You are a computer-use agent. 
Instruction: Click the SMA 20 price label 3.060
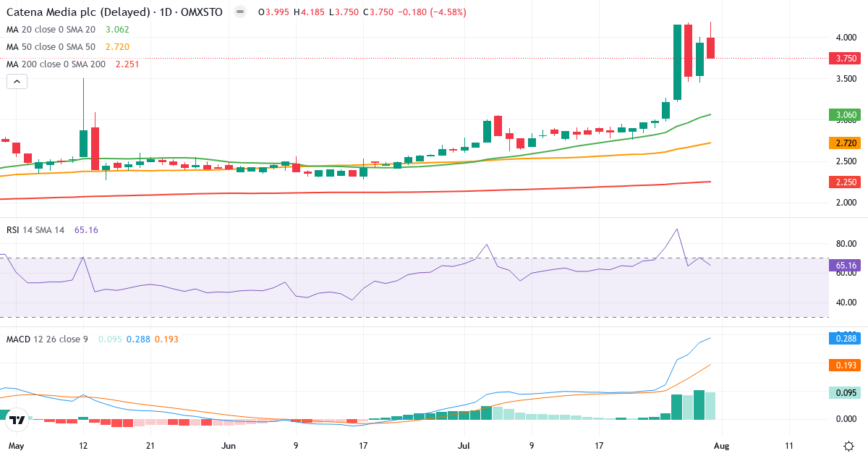[846, 114]
